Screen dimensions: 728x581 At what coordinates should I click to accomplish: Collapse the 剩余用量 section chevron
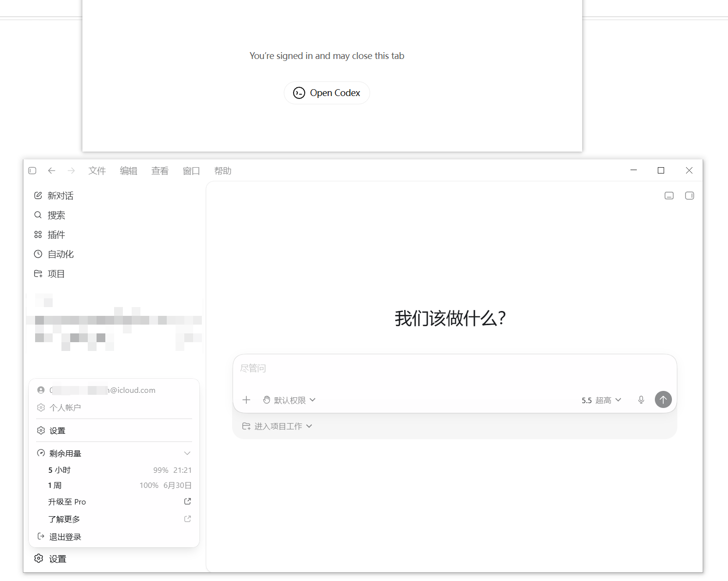coord(187,453)
